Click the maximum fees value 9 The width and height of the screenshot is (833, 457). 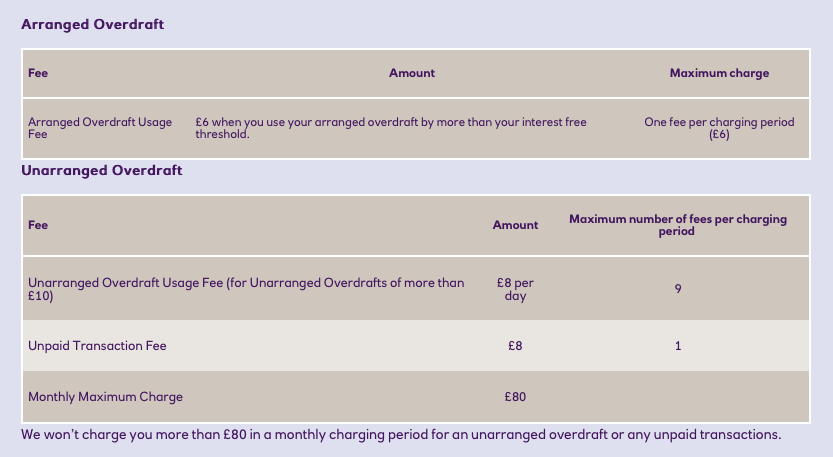tap(678, 289)
